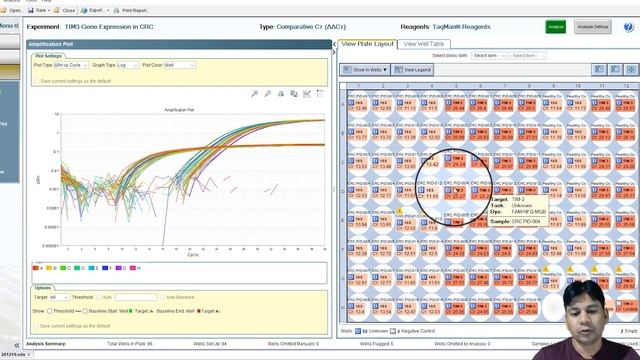The image size is (640, 360).
Task: Open Analysis Settings button
Action: [593, 27]
